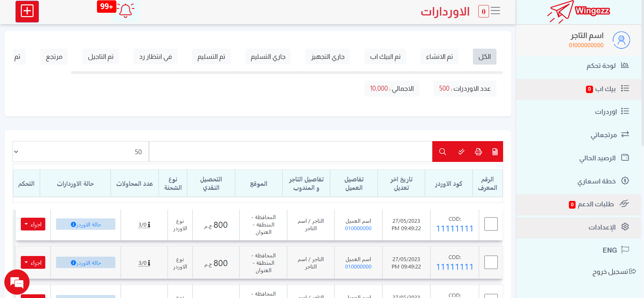Click the first row حالة الاوردر status button
Image resolution: width=644 pixels, height=298 pixels.
[86, 224]
